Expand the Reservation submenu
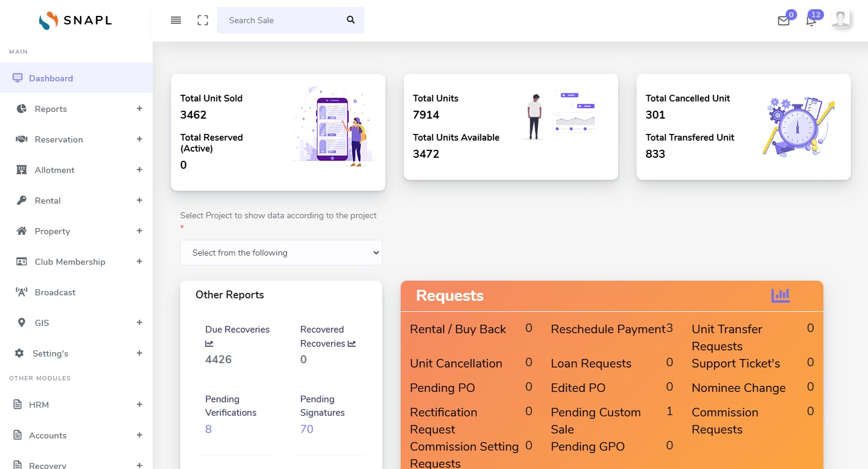This screenshot has width=868, height=469. (139, 139)
